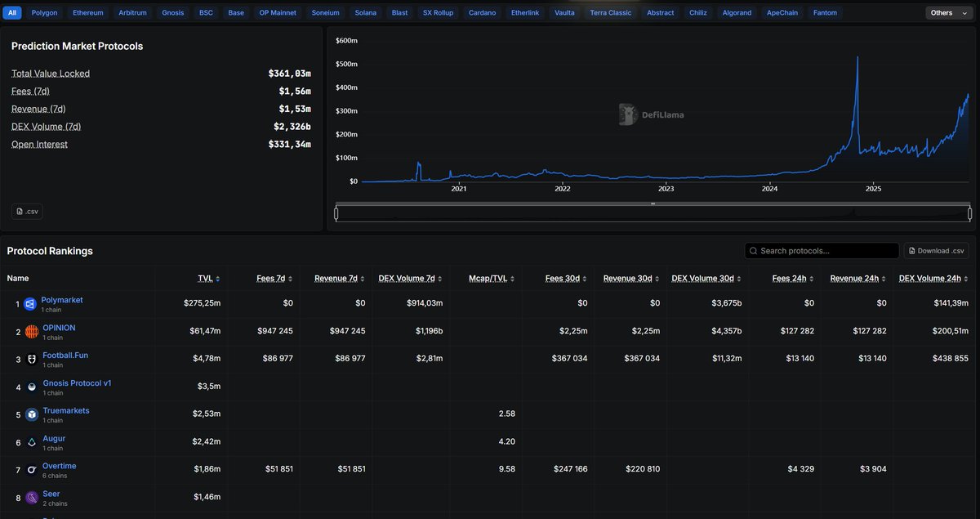The image size is (980, 519).
Task: Open the Others chains dropdown
Action: 948,13
